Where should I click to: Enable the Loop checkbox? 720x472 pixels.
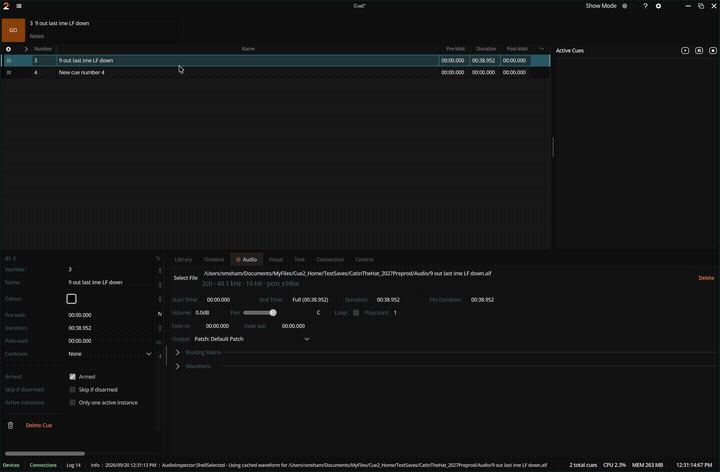356,313
